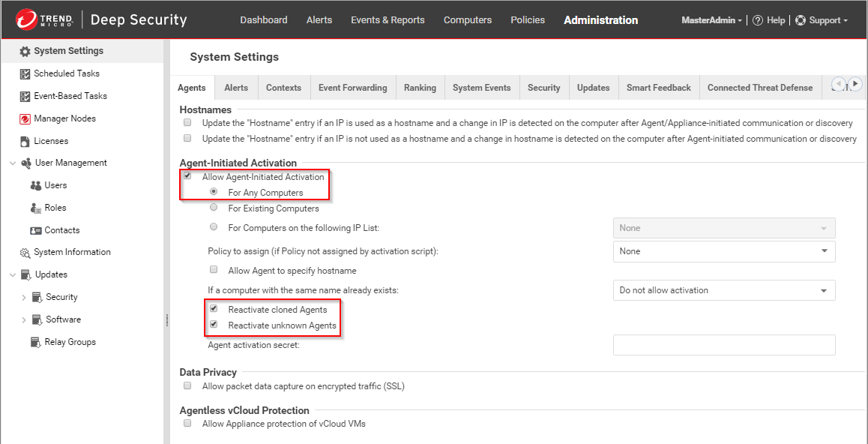The height and width of the screenshot is (444, 868).
Task: Click the Scheduled Tasks sidebar icon
Action: click(x=25, y=73)
